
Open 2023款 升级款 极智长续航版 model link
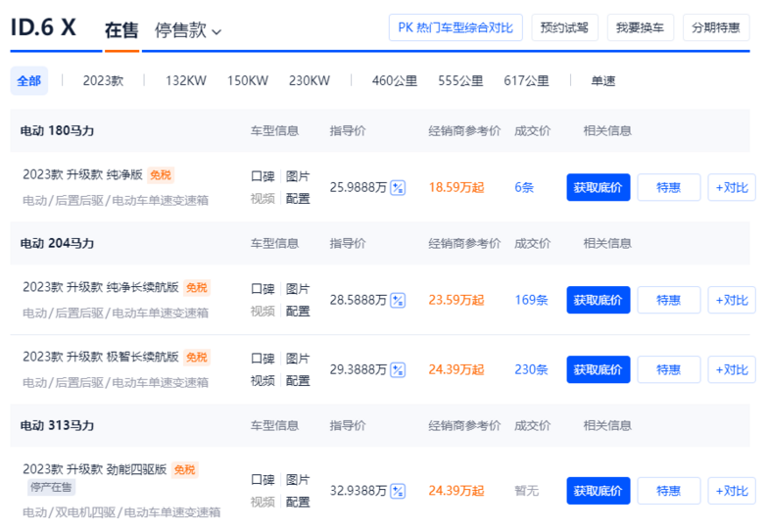point(100,357)
